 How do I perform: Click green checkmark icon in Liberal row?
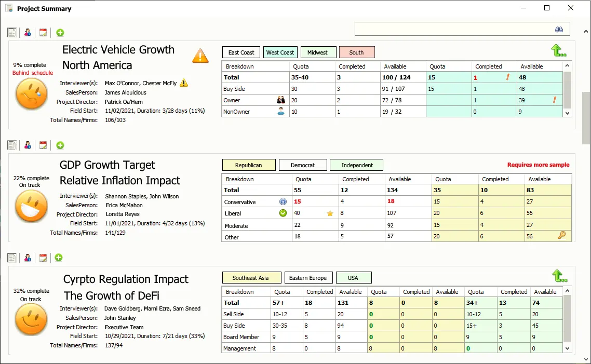(x=283, y=213)
